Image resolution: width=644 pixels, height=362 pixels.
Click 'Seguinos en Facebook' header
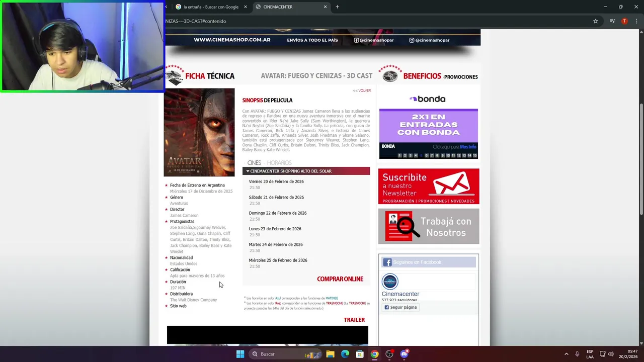click(x=429, y=262)
